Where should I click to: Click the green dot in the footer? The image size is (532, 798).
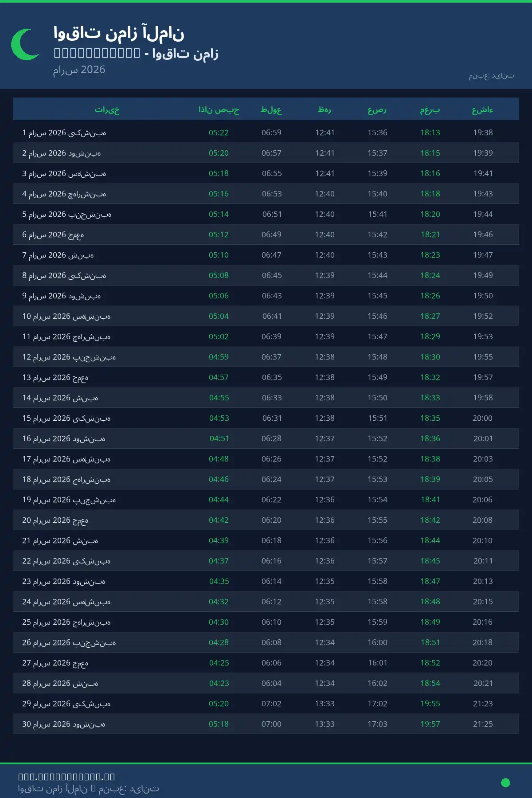(505, 782)
